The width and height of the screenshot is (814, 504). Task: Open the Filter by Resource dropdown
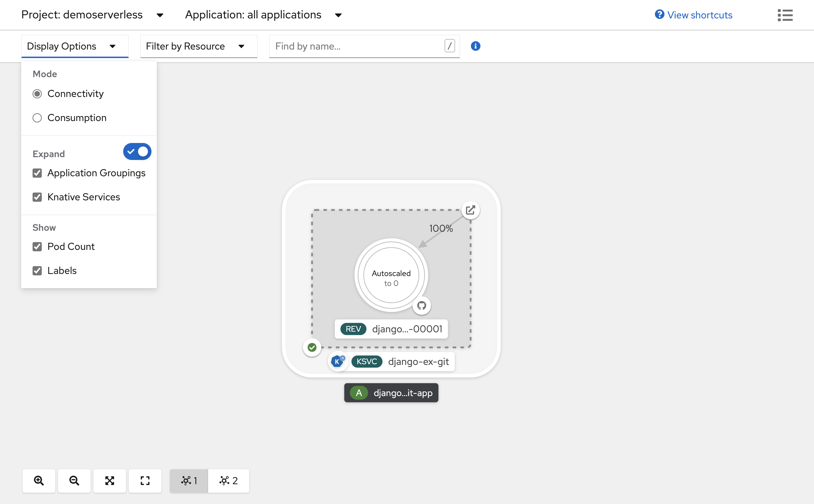pyautogui.click(x=198, y=46)
